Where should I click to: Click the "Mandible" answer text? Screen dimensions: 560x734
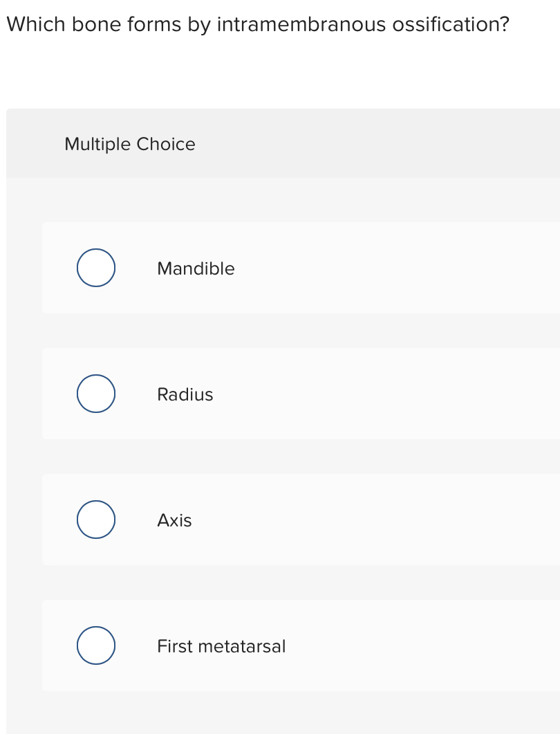pyautogui.click(x=196, y=268)
